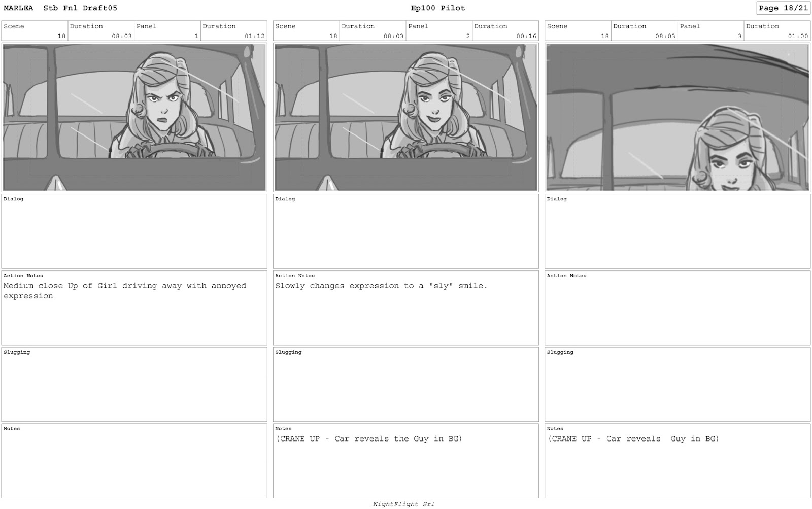Click the 00:16 panel duration cell
This screenshot has height=509, width=812.
505,31
